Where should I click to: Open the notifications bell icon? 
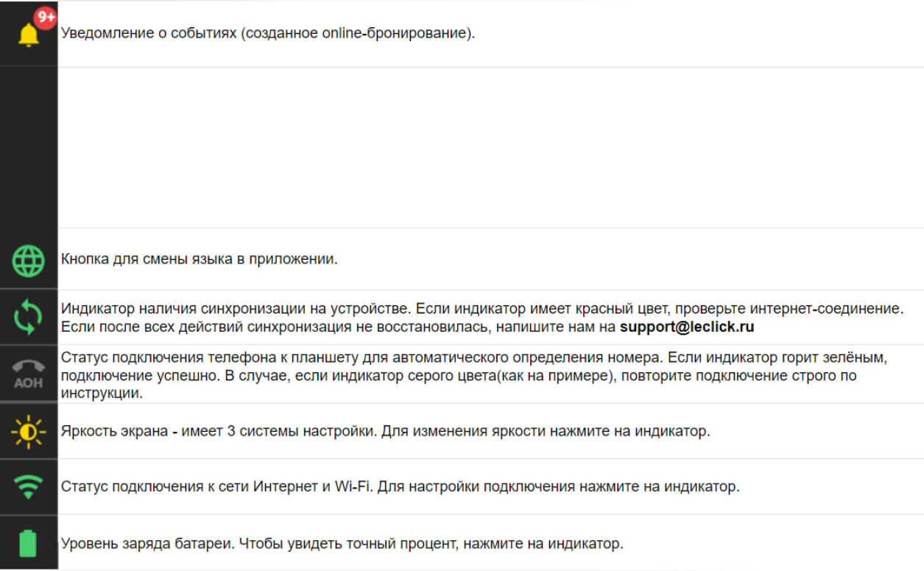[28, 35]
